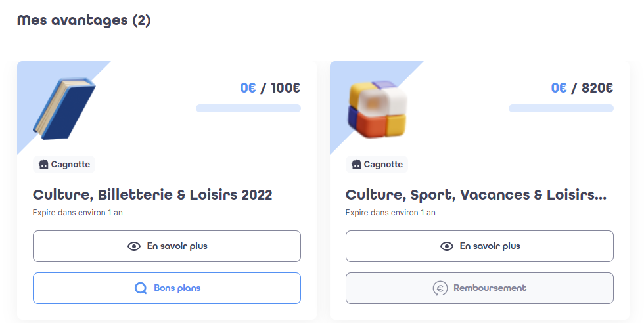The height and width of the screenshot is (323, 644).
Task: Open En savoir plus for Sport, Vacances card
Action: click(480, 246)
